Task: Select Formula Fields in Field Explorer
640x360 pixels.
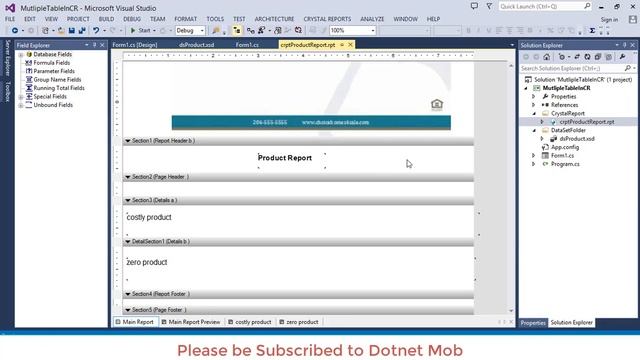Action: 51,63
